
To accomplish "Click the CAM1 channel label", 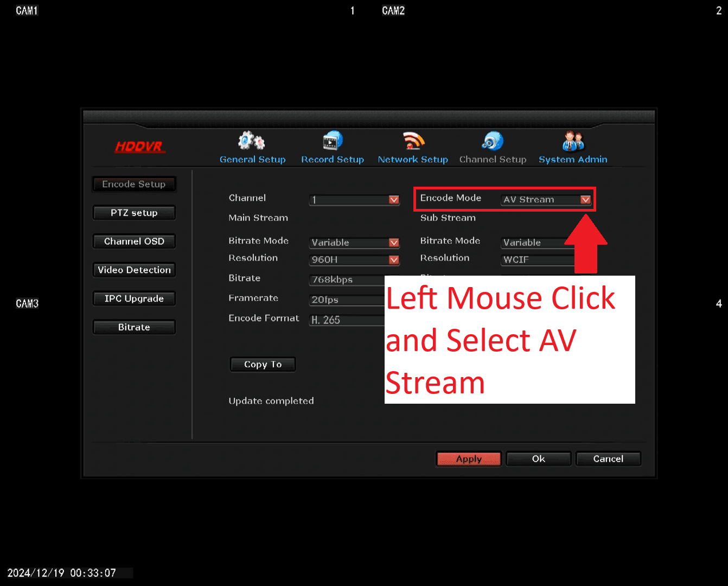I will pyautogui.click(x=27, y=10).
